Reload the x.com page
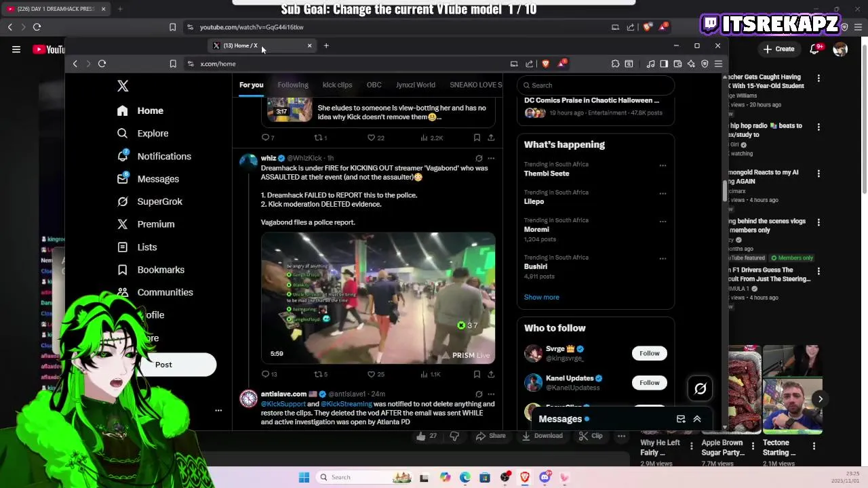This screenshot has height=488, width=868. point(102,64)
